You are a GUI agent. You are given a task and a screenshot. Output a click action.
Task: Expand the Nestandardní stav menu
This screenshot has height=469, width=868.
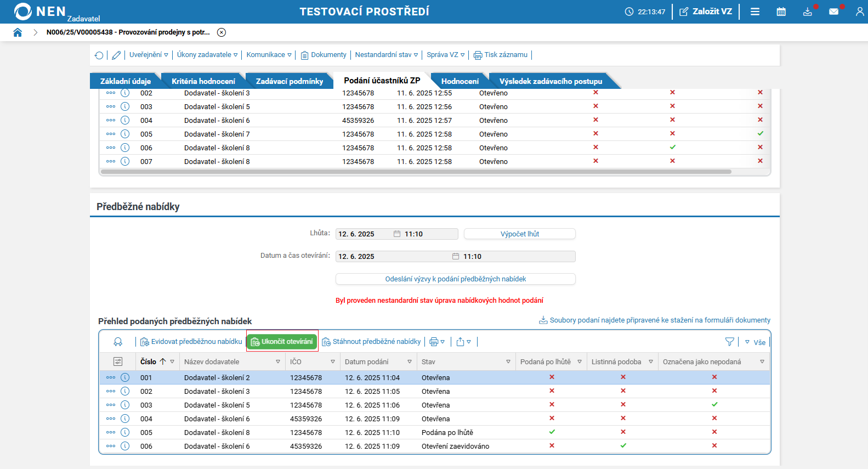pos(386,55)
